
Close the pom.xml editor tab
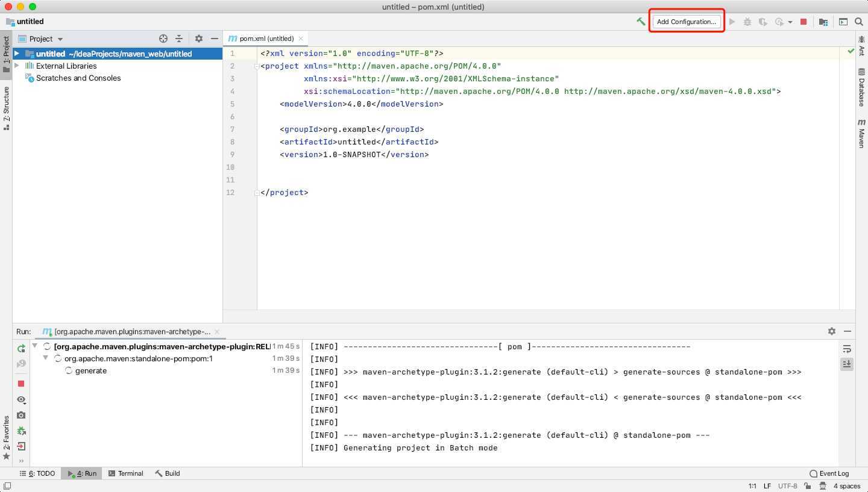(x=301, y=39)
